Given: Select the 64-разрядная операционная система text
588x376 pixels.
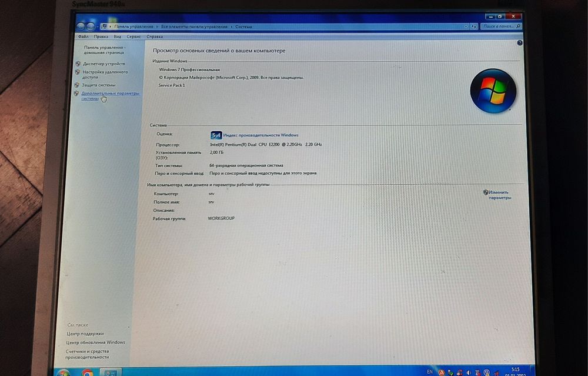Looking at the screenshot, I should (x=246, y=165).
